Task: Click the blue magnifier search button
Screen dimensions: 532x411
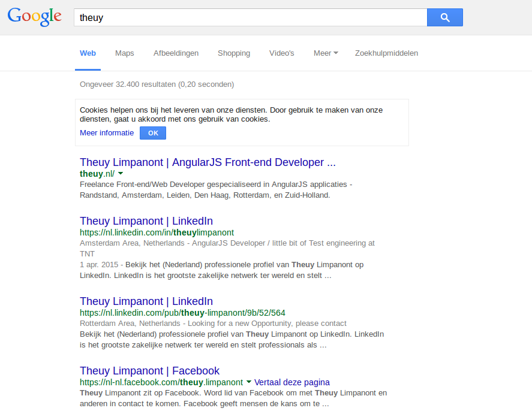Action: (445, 17)
